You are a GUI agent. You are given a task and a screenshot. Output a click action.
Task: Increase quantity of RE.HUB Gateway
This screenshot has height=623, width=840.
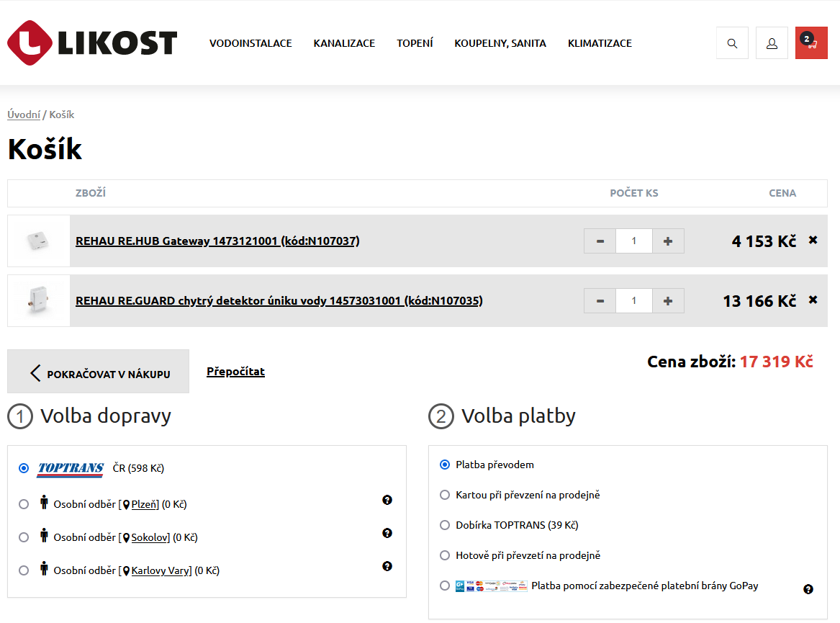[668, 241]
